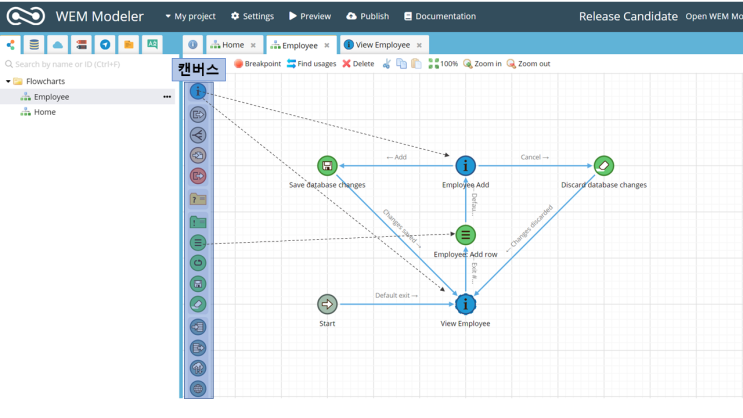This screenshot has height=418, width=743.
Task: Open the orange files folder tab icon
Action: (x=129, y=45)
